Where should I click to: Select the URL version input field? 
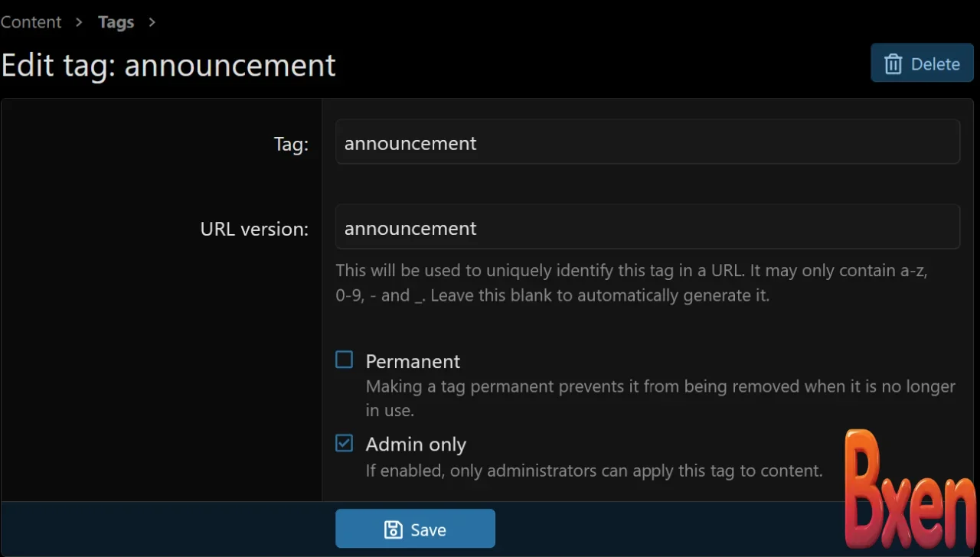click(648, 226)
